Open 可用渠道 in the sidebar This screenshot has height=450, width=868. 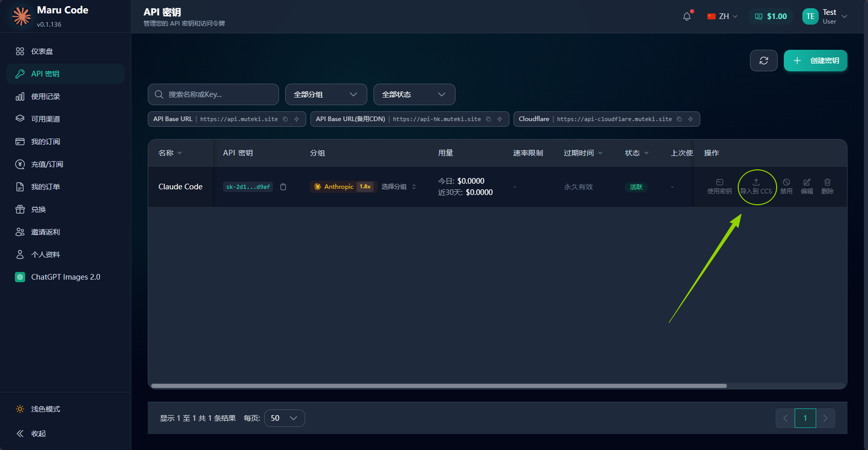(65, 119)
